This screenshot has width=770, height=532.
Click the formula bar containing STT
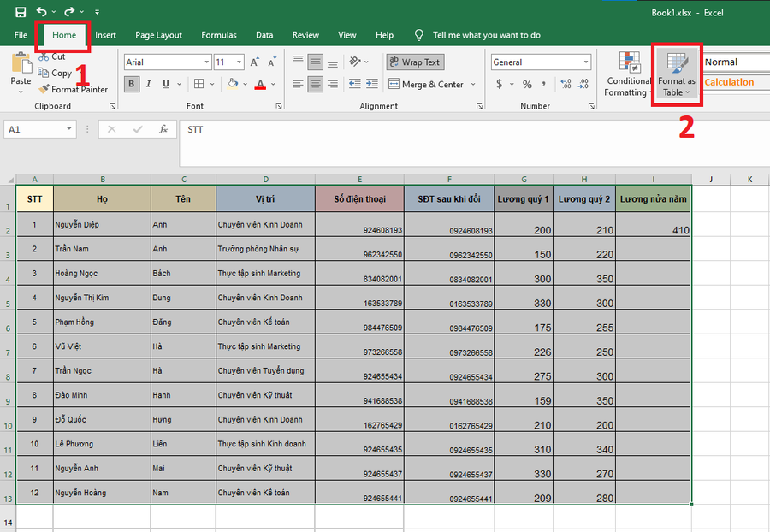point(474,144)
